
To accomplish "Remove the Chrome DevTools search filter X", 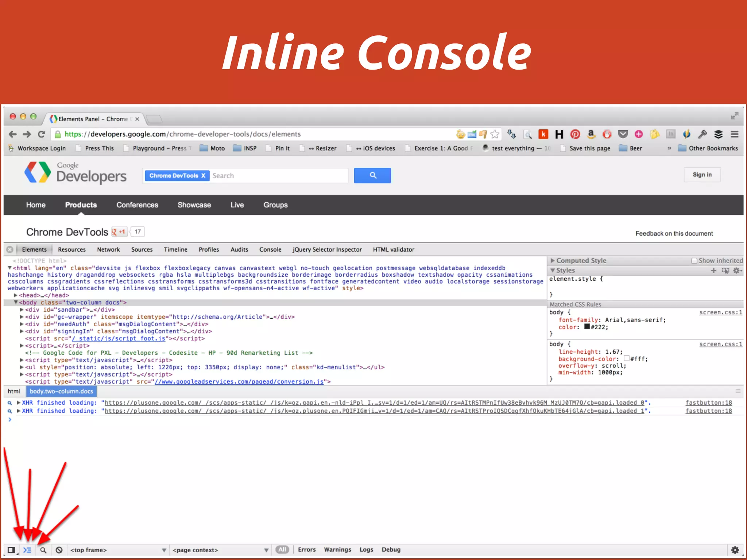I will click(204, 175).
